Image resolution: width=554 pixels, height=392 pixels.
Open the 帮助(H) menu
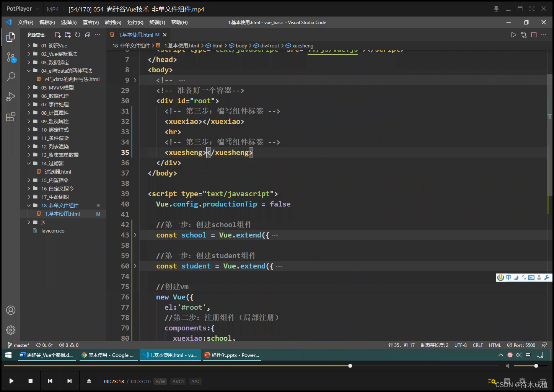point(179,23)
